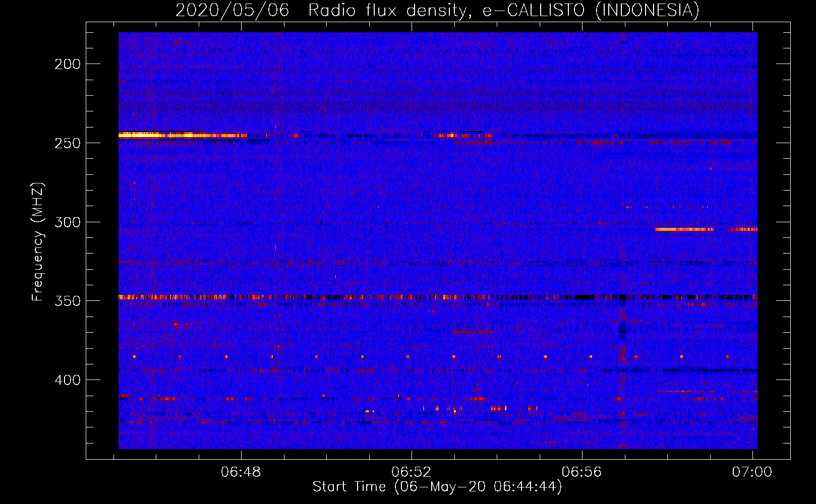Click the 400 frequency tick label

(68, 380)
